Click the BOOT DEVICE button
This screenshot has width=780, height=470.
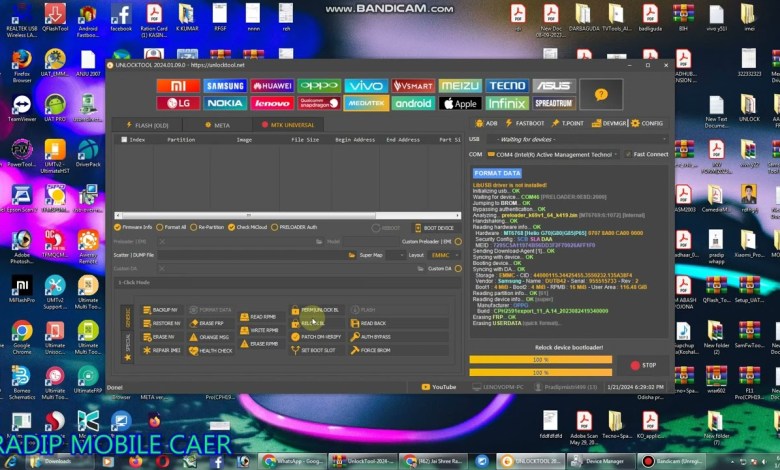click(434, 228)
